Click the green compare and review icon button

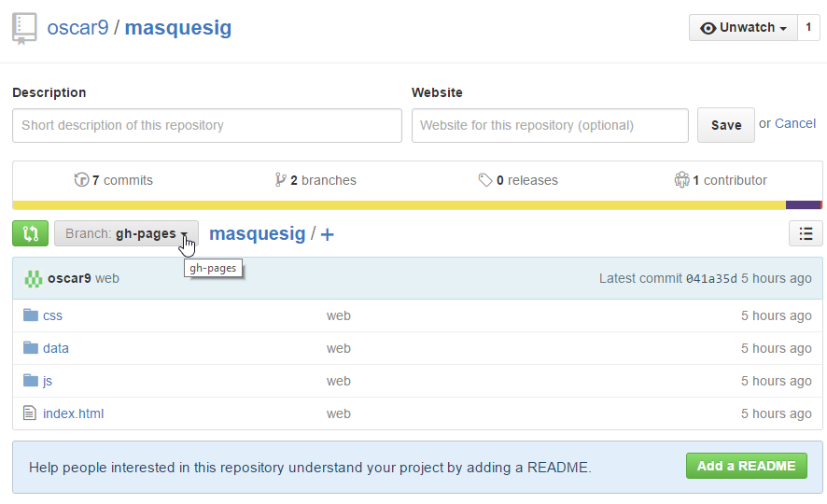(30, 233)
